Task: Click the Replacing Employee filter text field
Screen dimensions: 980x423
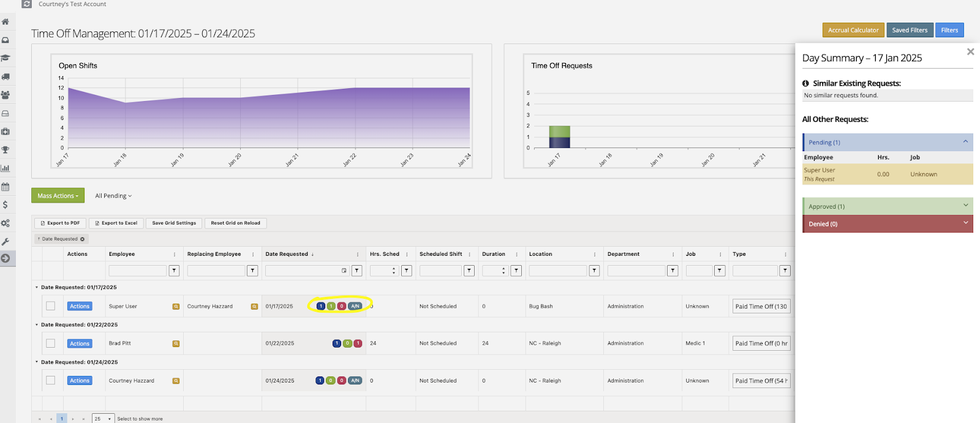Action: tap(216, 271)
